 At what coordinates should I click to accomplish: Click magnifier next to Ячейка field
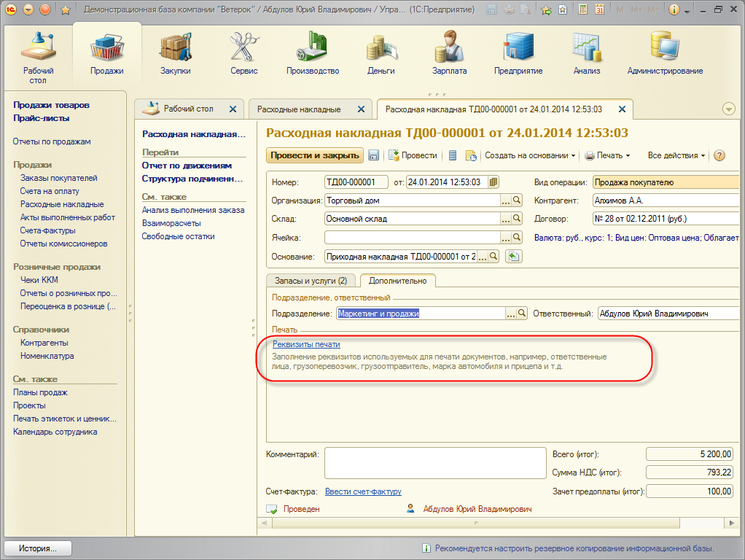[517, 237]
